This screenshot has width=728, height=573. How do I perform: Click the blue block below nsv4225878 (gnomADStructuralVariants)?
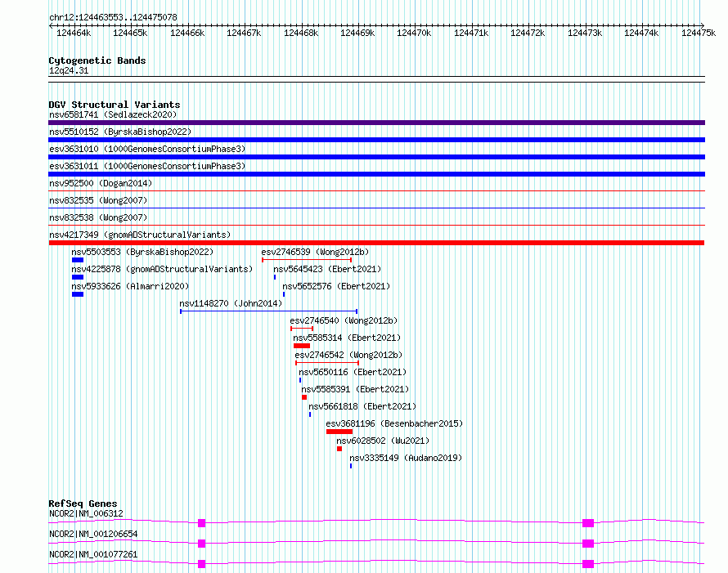[x=78, y=277]
